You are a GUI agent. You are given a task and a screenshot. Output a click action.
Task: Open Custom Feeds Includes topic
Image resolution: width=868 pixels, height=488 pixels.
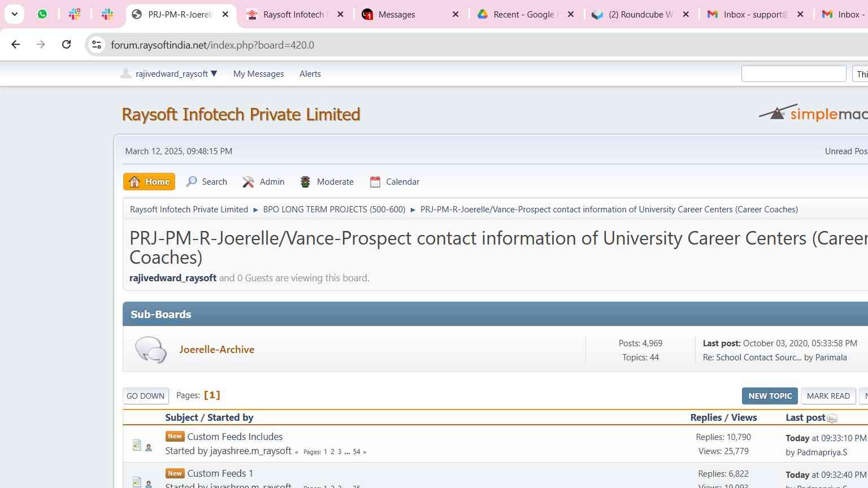point(235,437)
